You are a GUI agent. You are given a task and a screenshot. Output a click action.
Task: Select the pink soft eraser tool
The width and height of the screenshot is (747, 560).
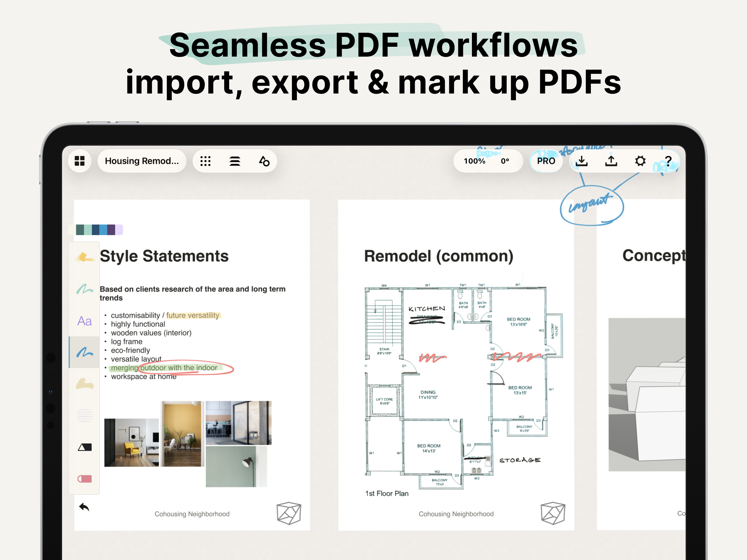[x=84, y=479]
